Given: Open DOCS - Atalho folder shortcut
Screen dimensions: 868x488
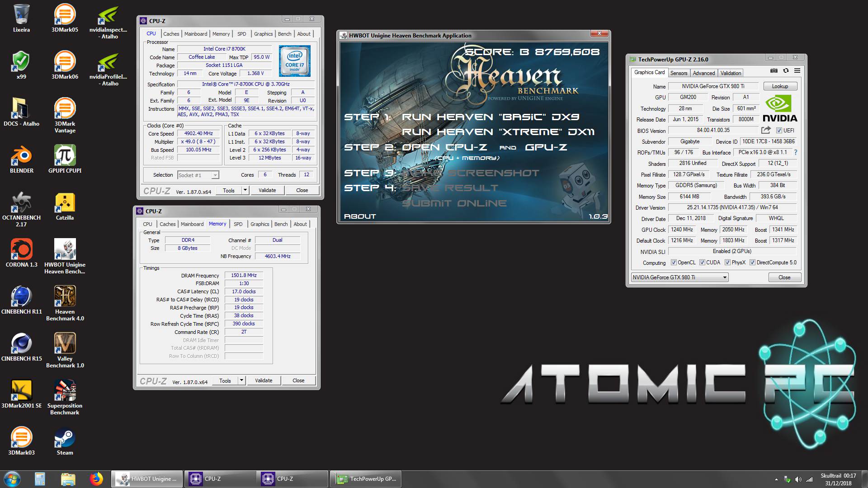Looking at the screenshot, I should pos(21,112).
